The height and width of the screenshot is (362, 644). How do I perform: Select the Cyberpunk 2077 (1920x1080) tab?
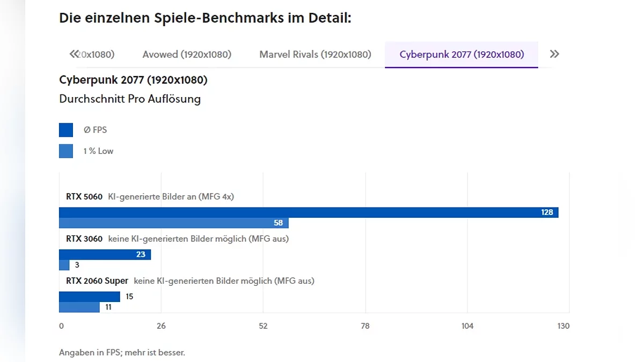[x=462, y=54]
